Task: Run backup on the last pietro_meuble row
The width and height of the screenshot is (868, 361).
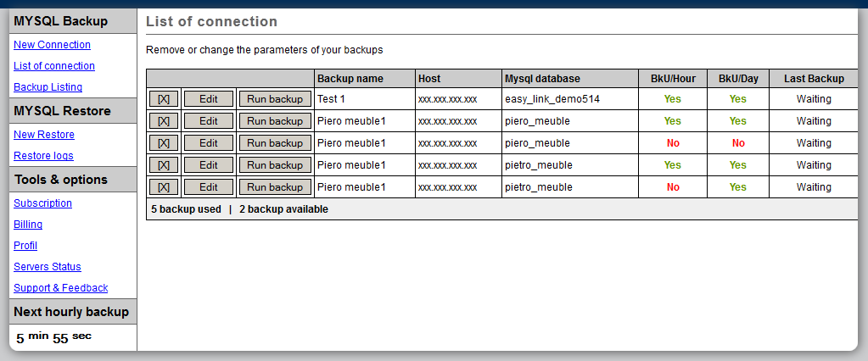Action: point(274,187)
